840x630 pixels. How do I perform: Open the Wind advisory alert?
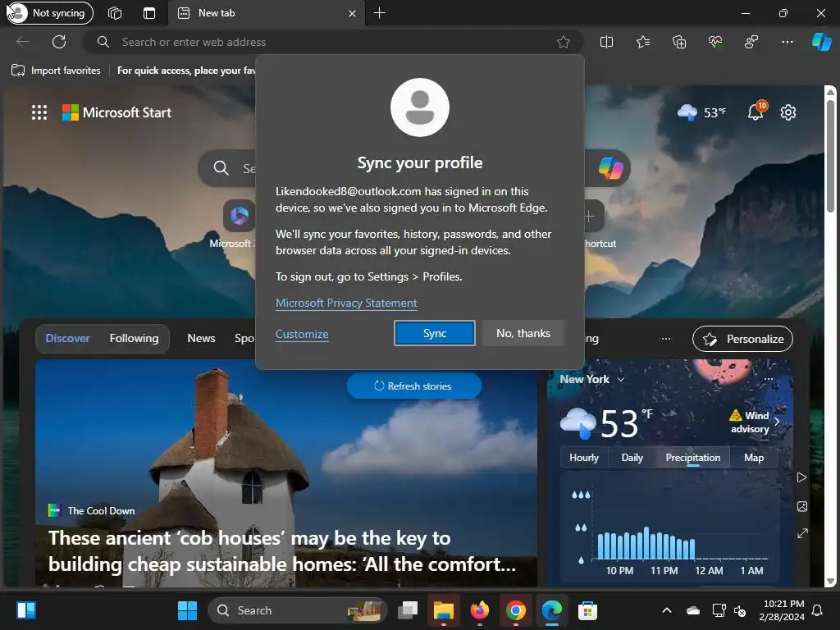[x=754, y=422]
